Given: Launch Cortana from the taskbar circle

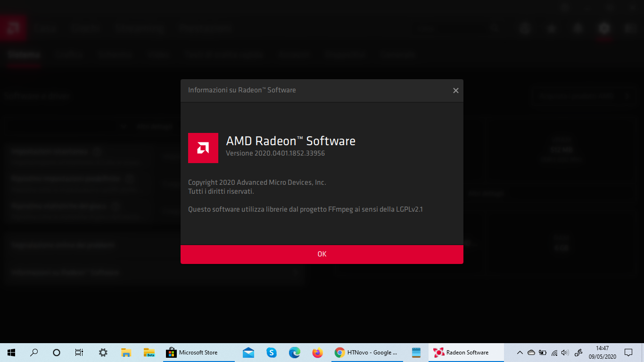Looking at the screenshot, I should pos(57,353).
